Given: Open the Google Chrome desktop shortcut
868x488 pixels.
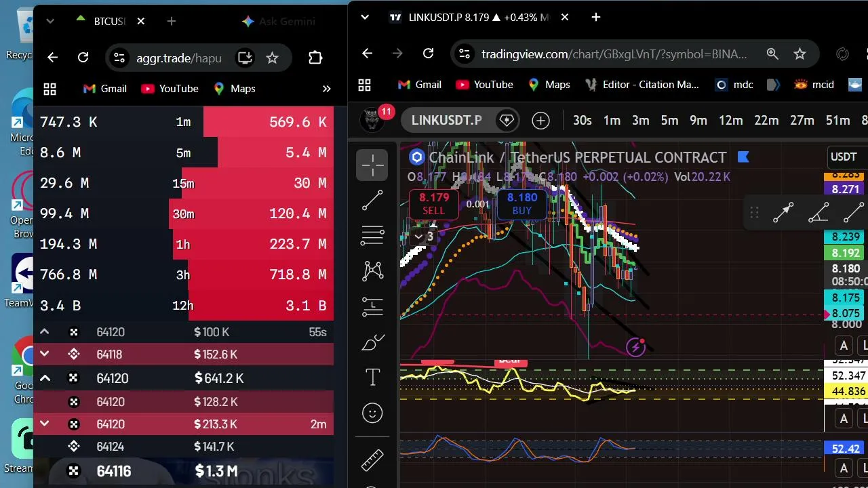Looking at the screenshot, I should (23, 371).
